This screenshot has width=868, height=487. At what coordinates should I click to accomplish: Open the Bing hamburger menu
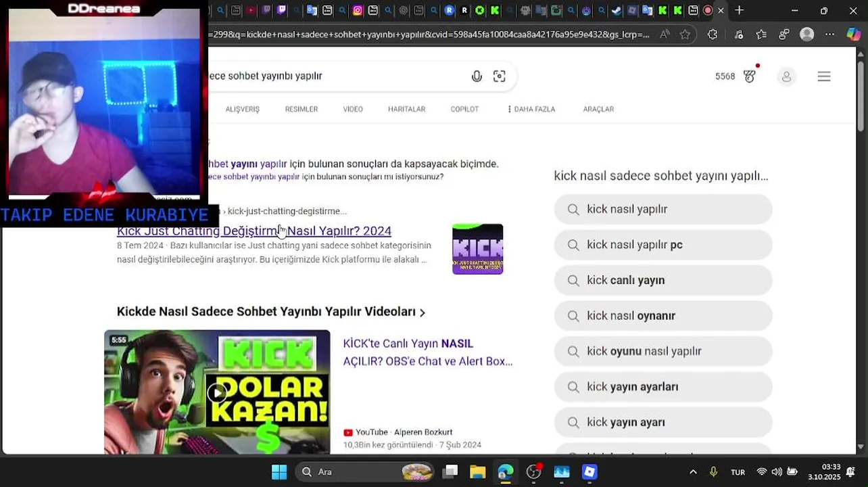(823, 76)
